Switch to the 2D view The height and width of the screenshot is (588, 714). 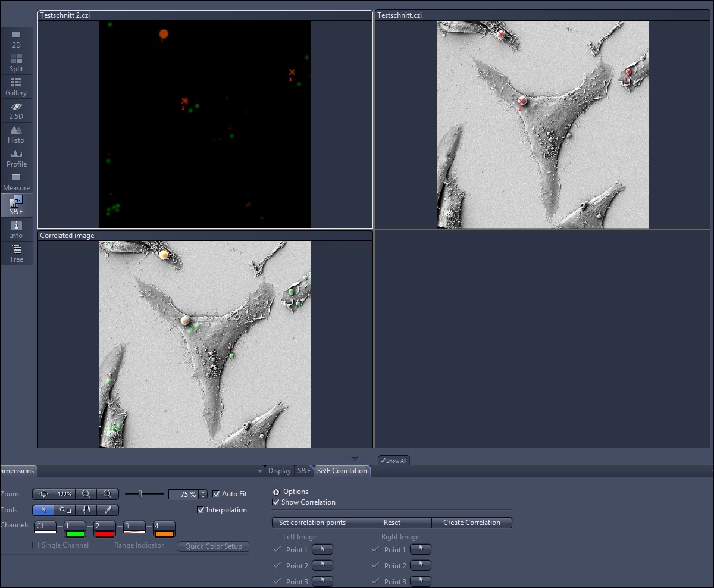(x=16, y=39)
